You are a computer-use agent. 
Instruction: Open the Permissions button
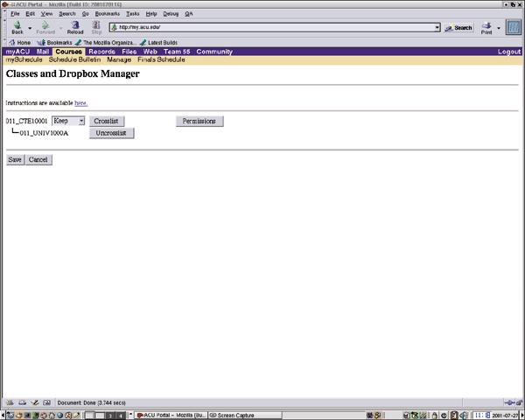point(199,121)
